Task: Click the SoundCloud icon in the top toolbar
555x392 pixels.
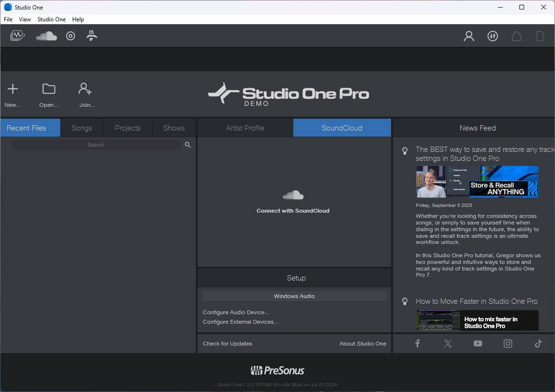Action: [x=47, y=36]
